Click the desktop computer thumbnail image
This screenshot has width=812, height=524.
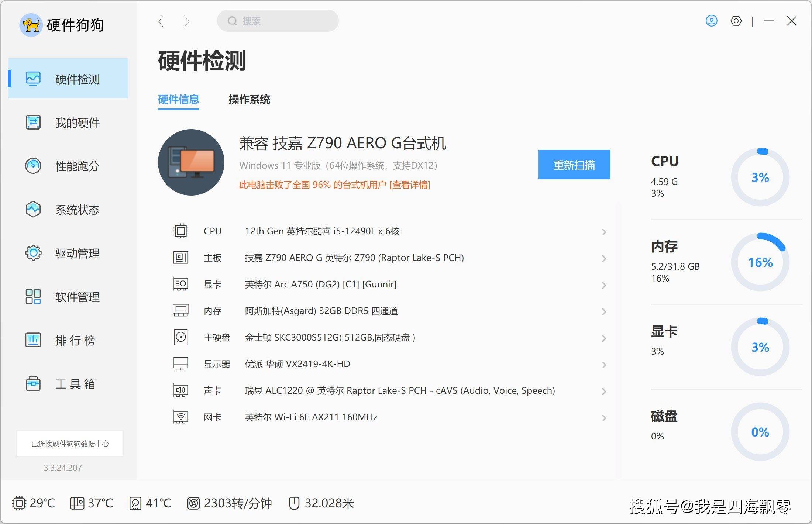(191, 162)
